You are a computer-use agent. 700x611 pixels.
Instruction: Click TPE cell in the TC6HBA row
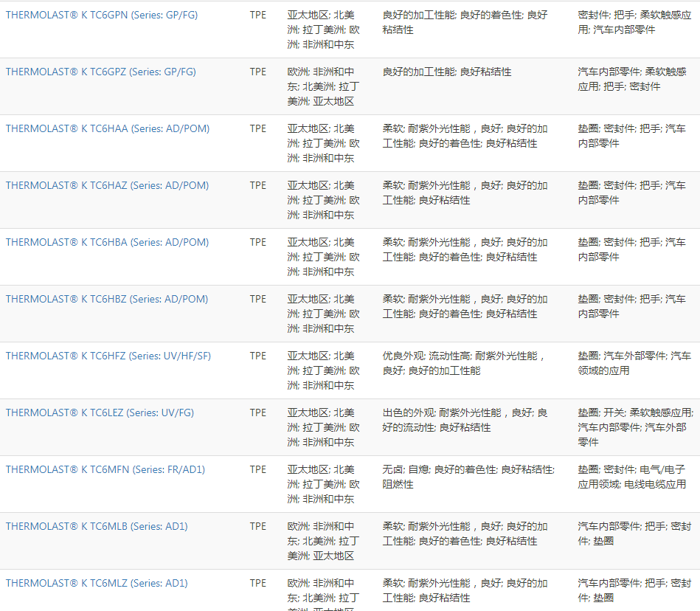click(x=258, y=242)
